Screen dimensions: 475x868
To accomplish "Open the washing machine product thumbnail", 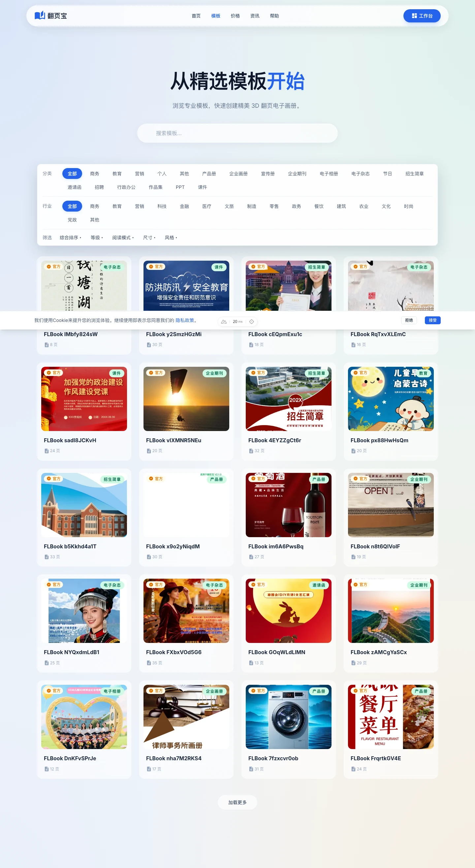I will tap(288, 717).
